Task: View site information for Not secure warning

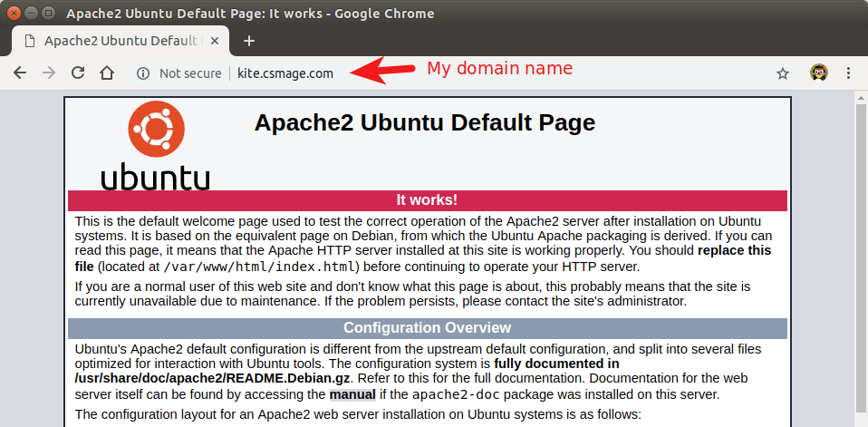Action: tap(143, 73)
